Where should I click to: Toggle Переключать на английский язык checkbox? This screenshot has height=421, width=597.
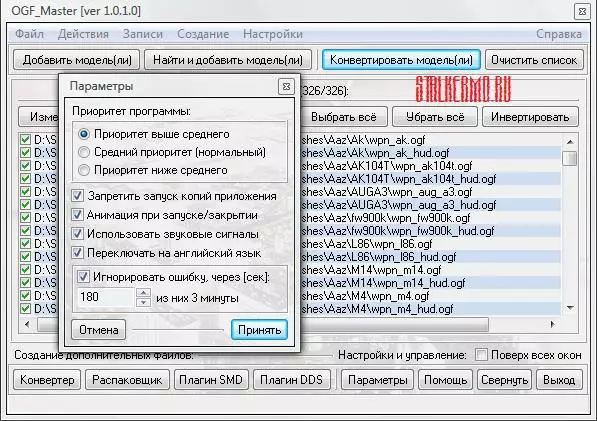77,253
